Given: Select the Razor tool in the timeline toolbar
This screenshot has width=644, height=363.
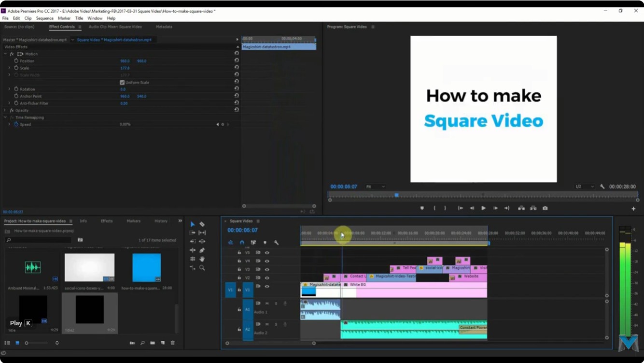Looking at the screenshot, I should [202, 224].
